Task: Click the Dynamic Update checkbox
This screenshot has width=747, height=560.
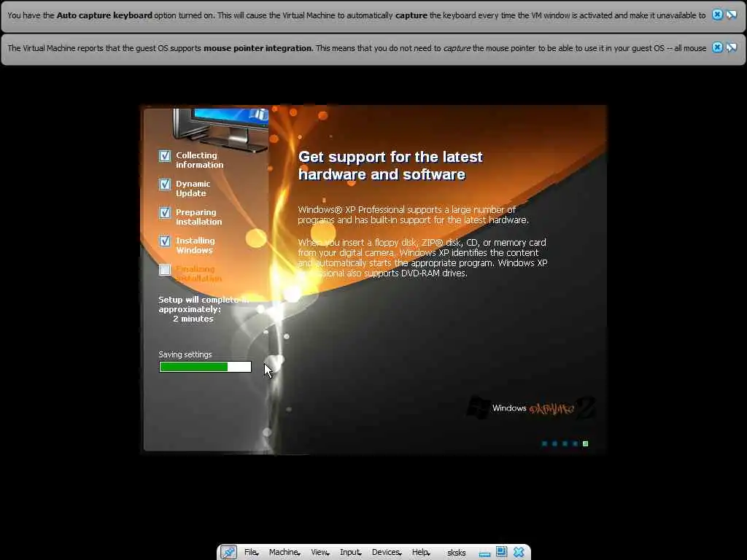Action: click(165, 184)
